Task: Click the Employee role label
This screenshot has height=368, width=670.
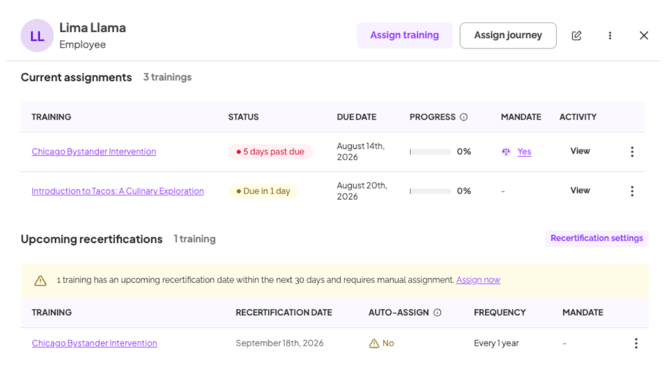Action: [82, 44]
